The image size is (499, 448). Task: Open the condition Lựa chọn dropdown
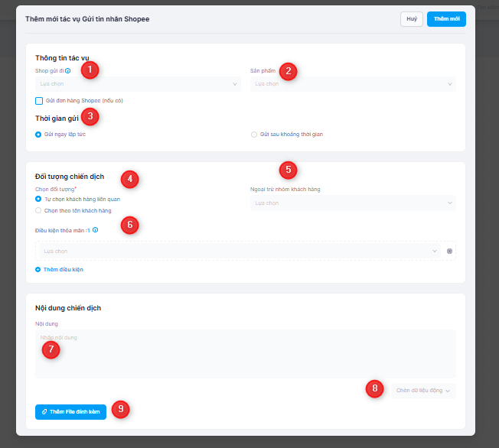237,251
